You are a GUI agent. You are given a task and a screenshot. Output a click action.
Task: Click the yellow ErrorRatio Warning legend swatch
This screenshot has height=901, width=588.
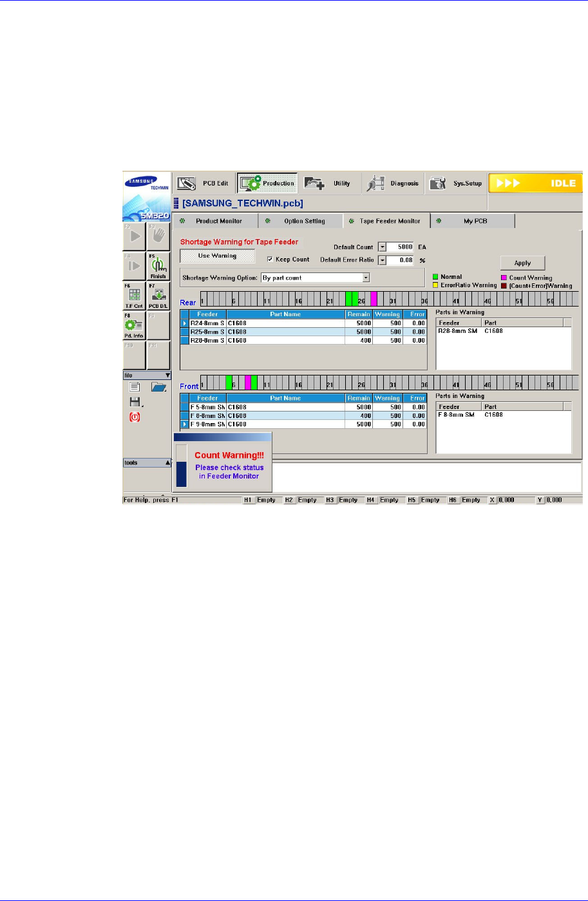coord(435,285)
